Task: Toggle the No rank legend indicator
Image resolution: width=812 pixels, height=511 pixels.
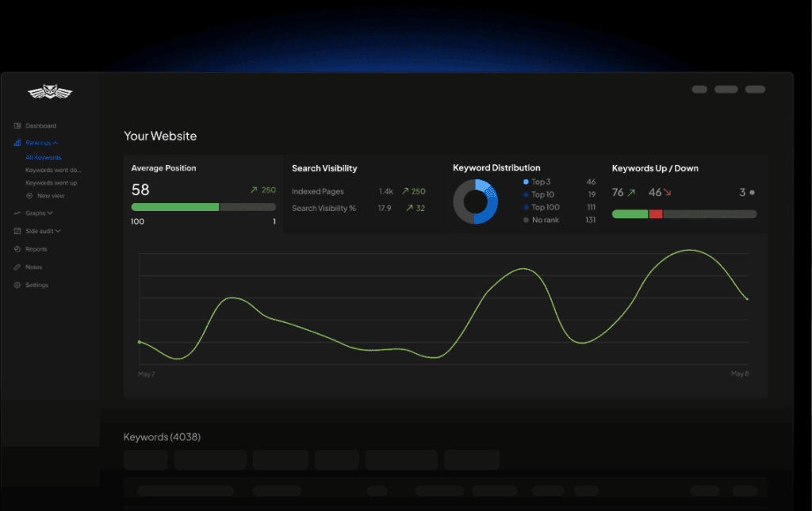Action: click(526, 219)
